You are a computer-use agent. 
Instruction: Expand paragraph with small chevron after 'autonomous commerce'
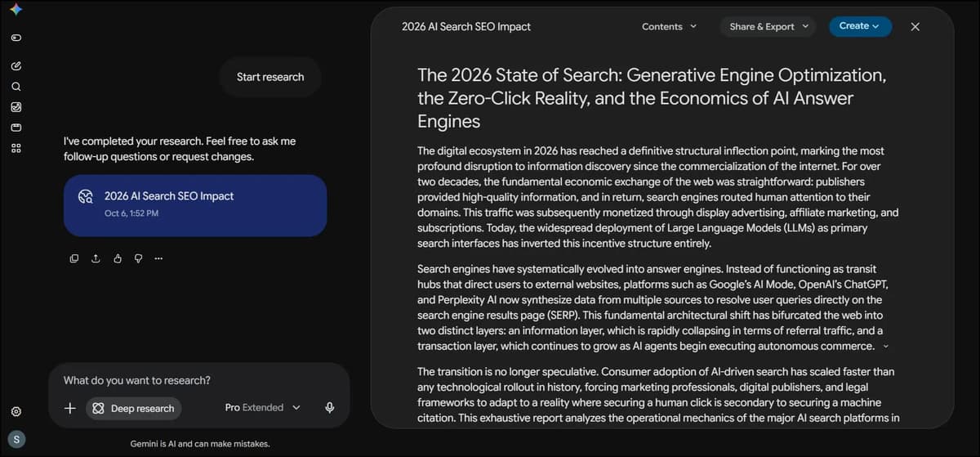coord(886,347)
